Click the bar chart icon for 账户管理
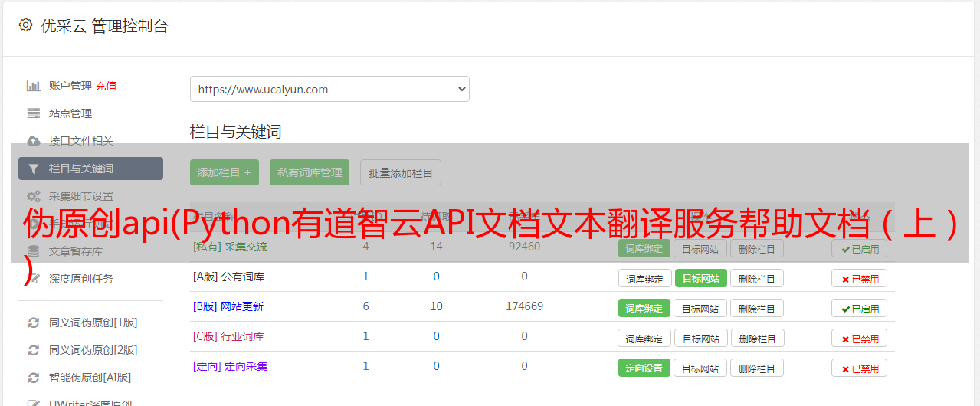This screenshot has height=406, width=980. (x=33, y=86)
